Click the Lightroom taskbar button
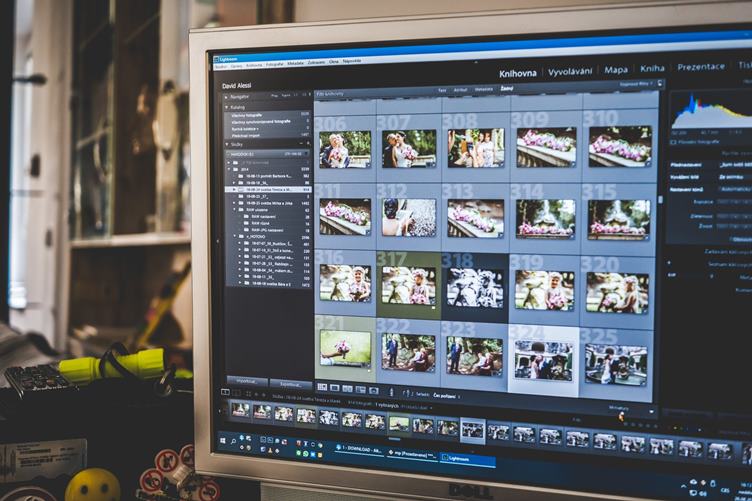The image size is (752, 501). [468, 459]
